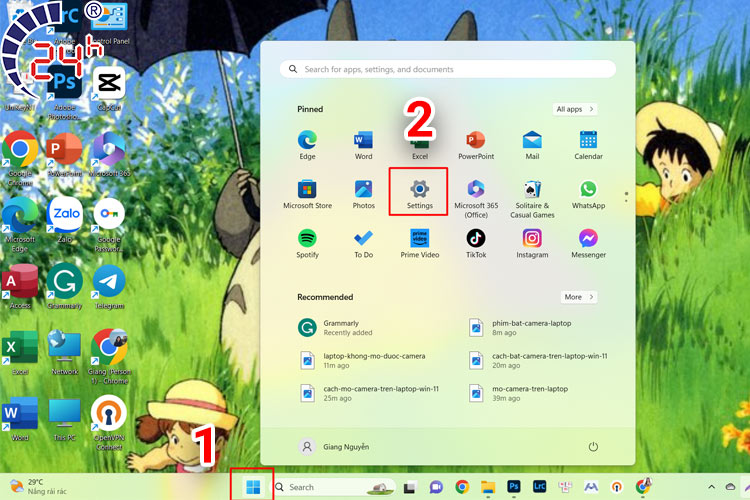
Task: Open the Mail app
Action: tap(532, 144)
